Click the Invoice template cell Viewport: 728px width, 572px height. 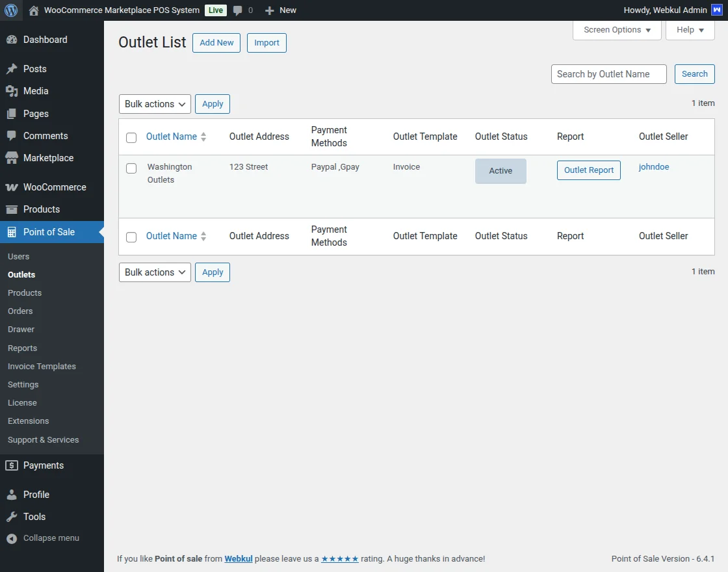[406, 166]
